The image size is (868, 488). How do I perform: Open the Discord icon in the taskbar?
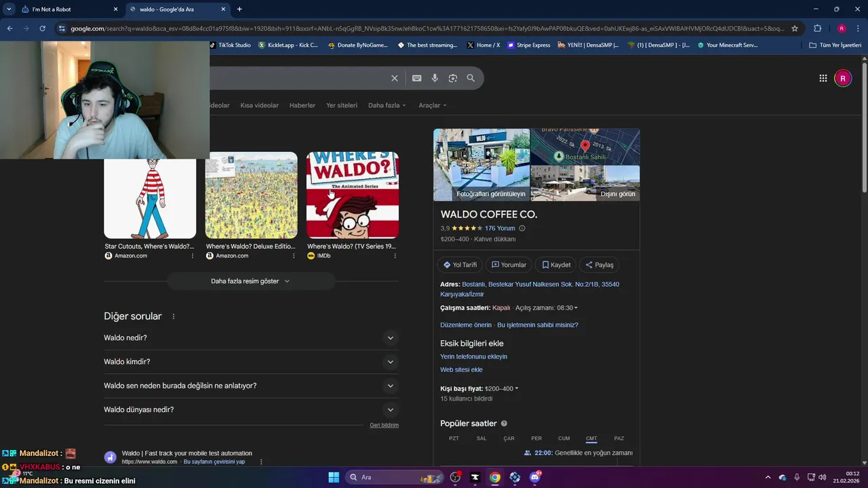[535, 477]
